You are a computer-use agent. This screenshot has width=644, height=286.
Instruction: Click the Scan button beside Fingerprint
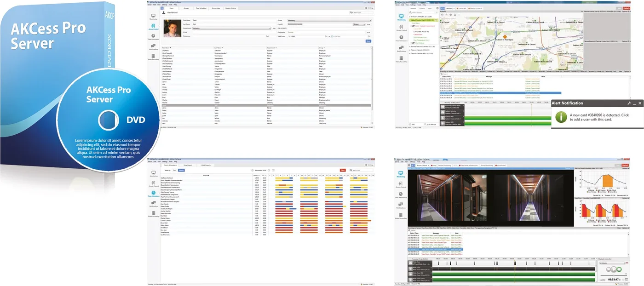368,33
